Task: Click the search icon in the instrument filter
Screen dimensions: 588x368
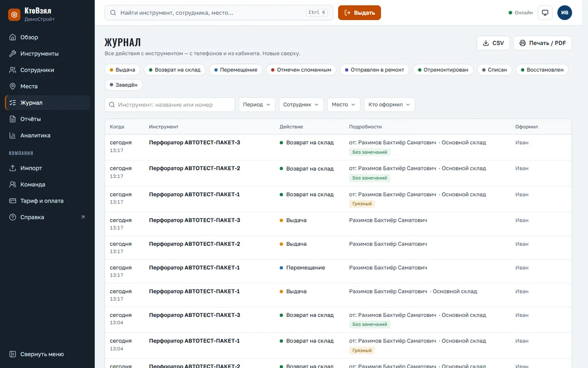Action: [112, 105]
